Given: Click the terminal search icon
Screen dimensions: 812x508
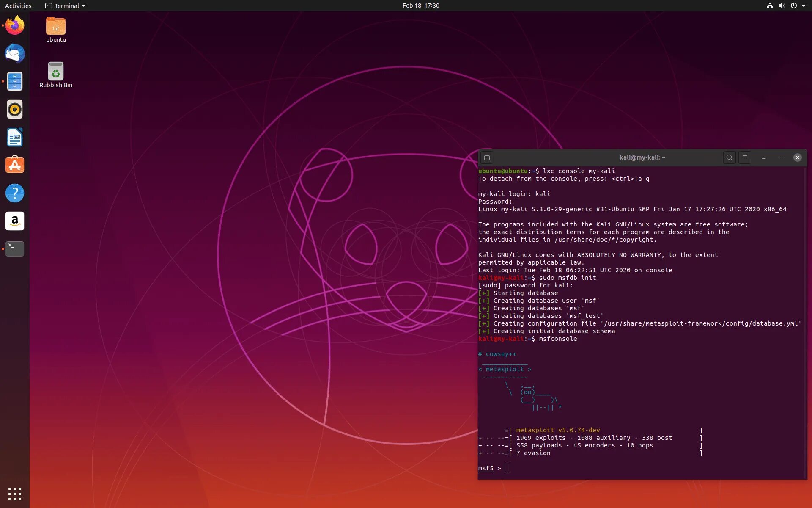Looking at the screenshot, I should tap(729, 157).
